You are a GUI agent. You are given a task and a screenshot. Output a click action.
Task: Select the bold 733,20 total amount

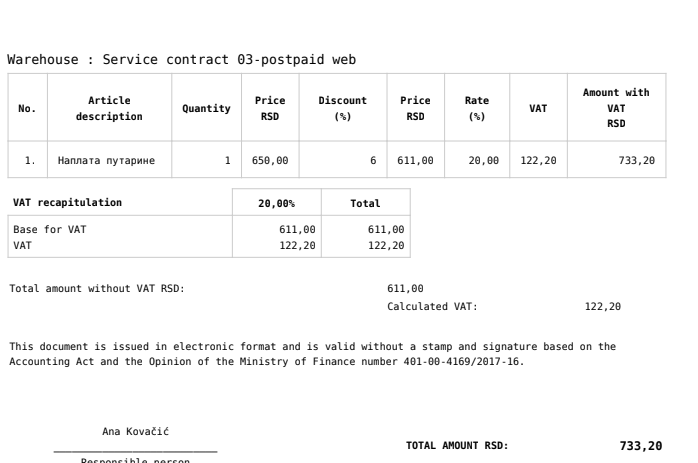[640, 446]
